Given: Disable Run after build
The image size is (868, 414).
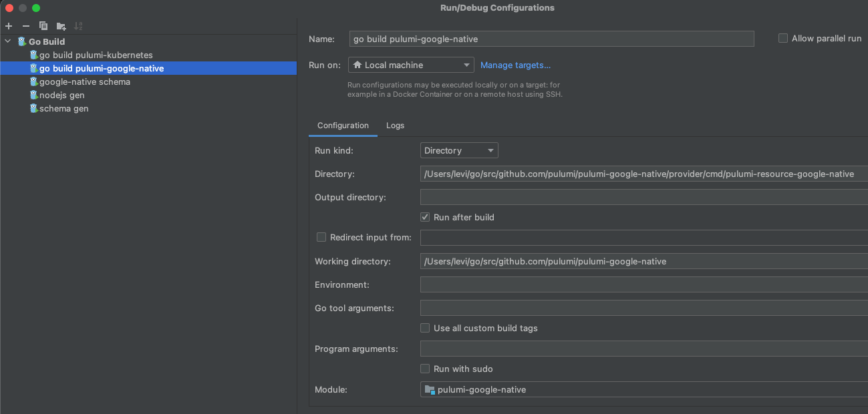Looking at the screenshot, I should click(424, 216).
